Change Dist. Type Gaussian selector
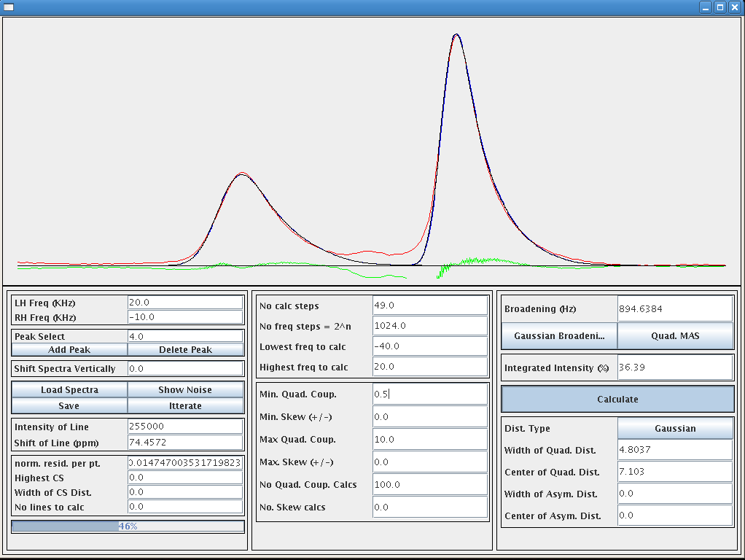 (675, 429)
